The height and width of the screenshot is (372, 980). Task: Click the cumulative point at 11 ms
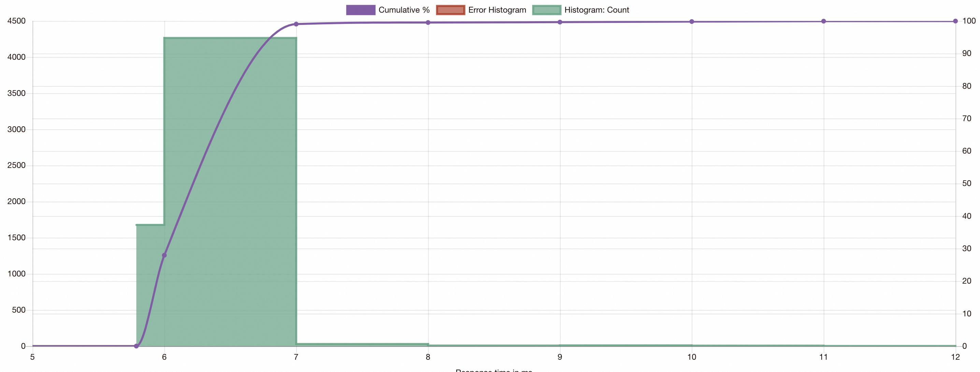click(823, 21)
